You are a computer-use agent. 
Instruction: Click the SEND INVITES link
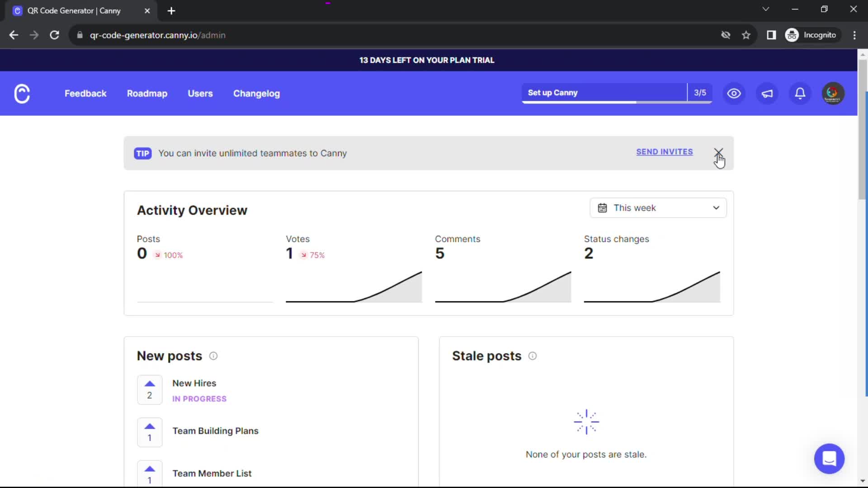click(x=665, y=152)
